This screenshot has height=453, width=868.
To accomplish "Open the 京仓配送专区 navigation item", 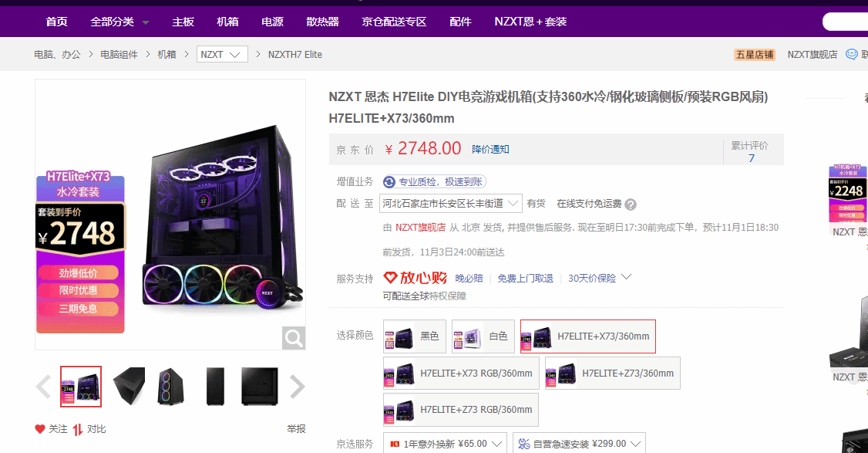I will click(394, 22).
